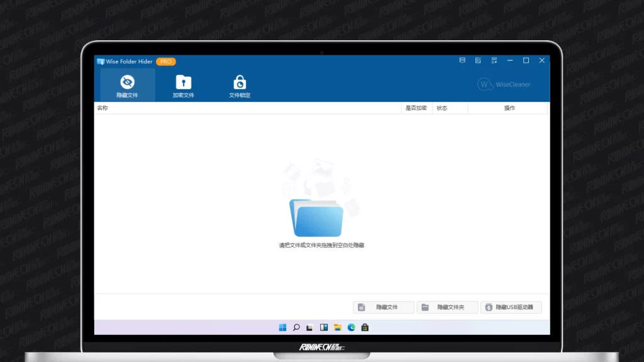
Task: Open File Explorer from the taskbar
Action: 338,327
